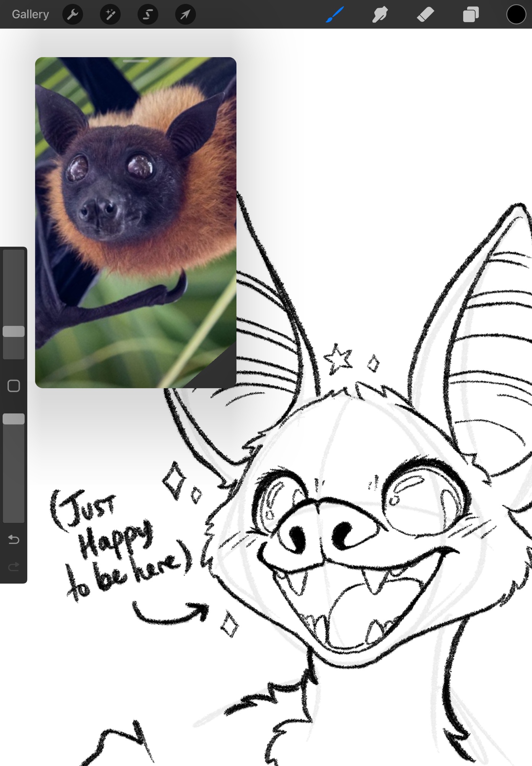Activate the Selection tool
The height and width of the screenshot is (766, 532).
[148, 15]
